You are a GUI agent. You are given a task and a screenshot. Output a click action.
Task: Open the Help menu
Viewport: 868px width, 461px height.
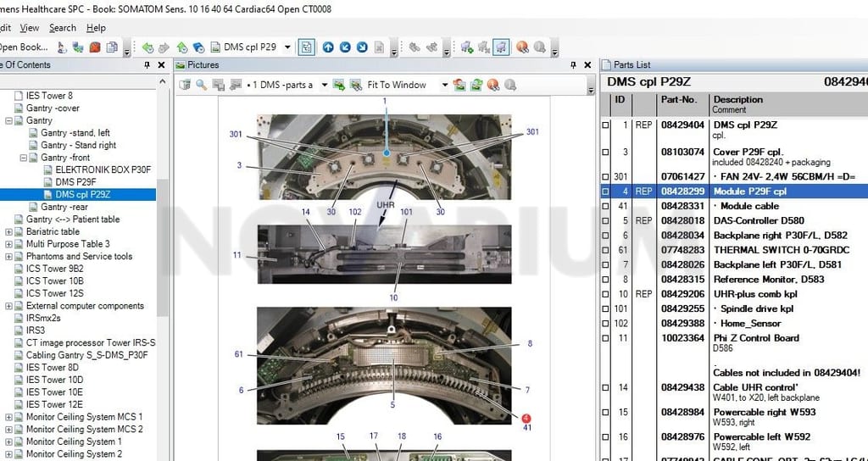point(96,28)
